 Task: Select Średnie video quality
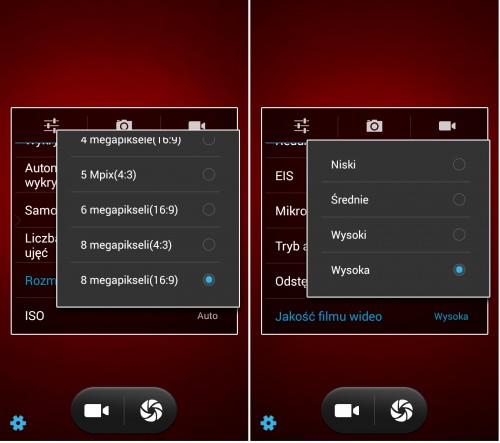click(396, 200)
